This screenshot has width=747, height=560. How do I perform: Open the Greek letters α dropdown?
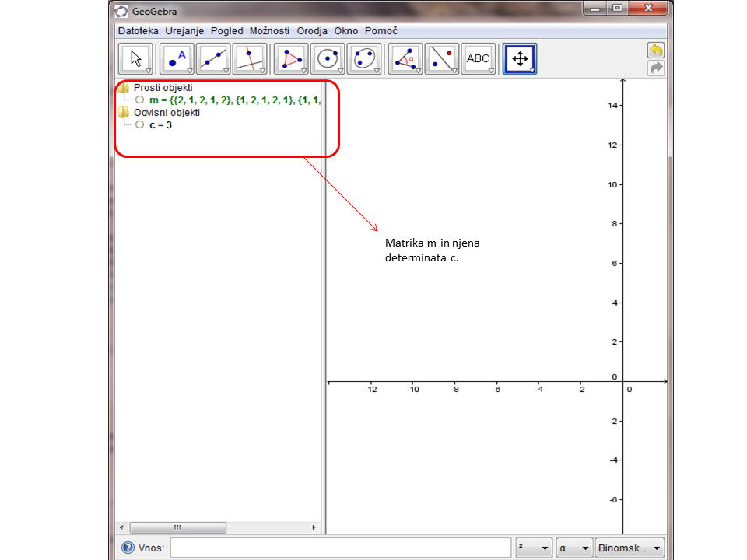573,547
